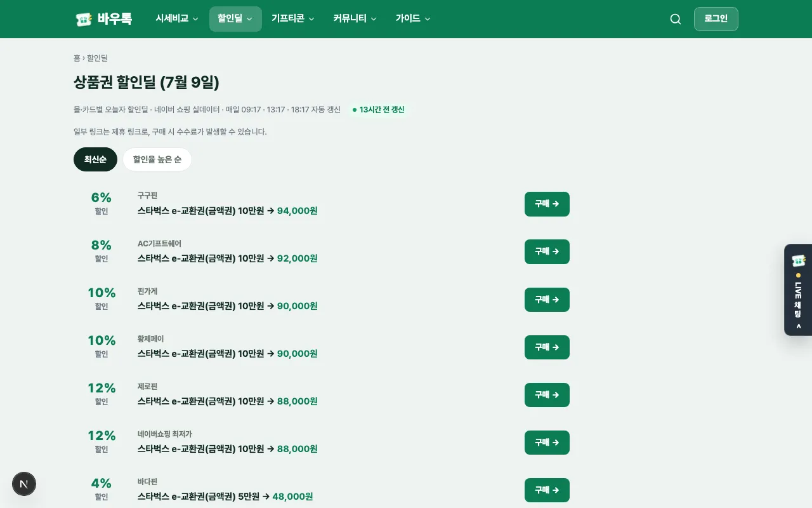Viewport: 812px width, 508px height.
Task: Click 구매 for 네이버쇼핑 최저가 deal
Action: tap(547, 442)
